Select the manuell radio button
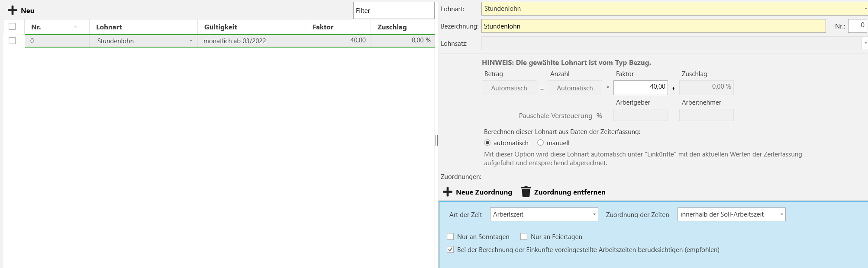This screenshot has height=268, width=868. pyautogui.click(x=540, y=143)
